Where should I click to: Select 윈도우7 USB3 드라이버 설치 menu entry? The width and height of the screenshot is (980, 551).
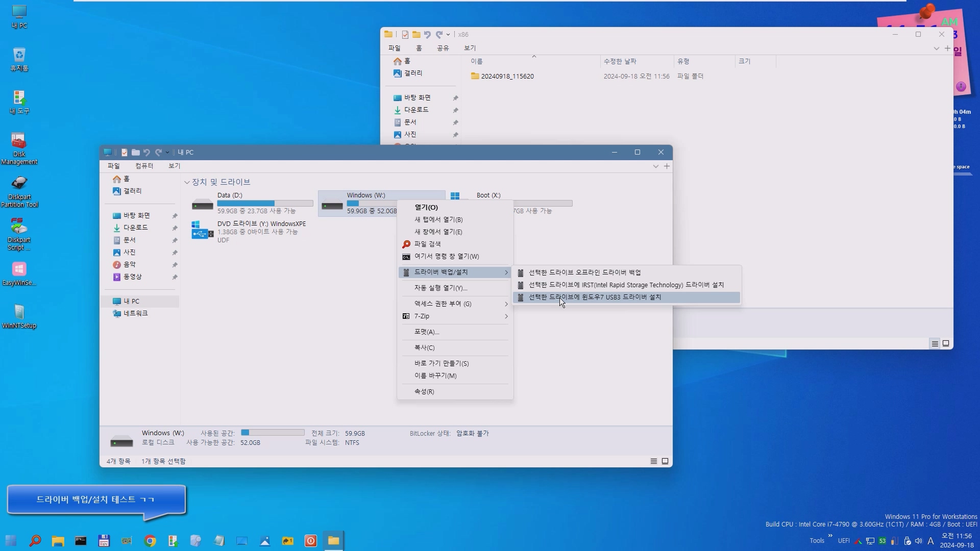click(x=595, y=297)
